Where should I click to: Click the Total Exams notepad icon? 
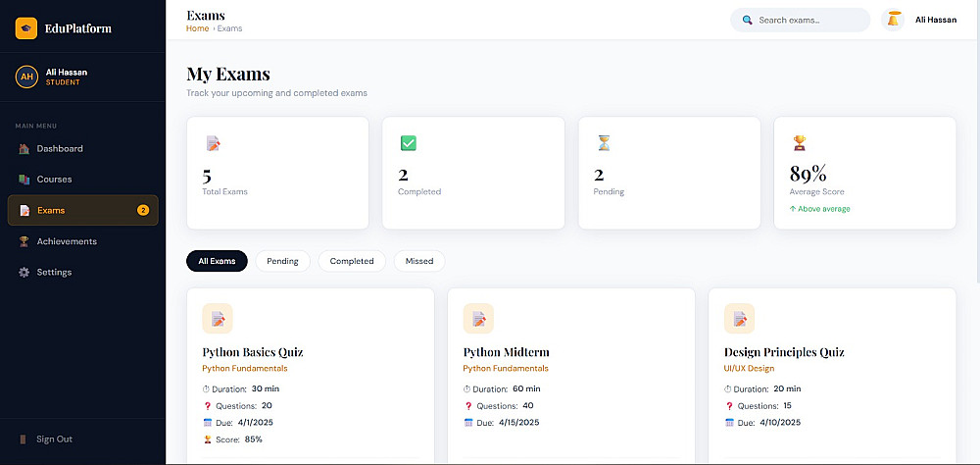(213, 143)
